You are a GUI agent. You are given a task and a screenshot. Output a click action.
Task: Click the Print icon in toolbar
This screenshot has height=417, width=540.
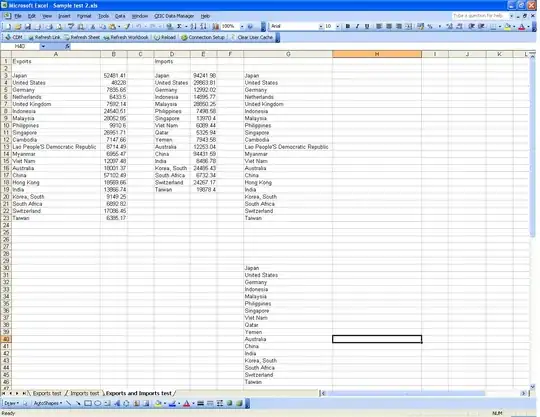point(49,26)
